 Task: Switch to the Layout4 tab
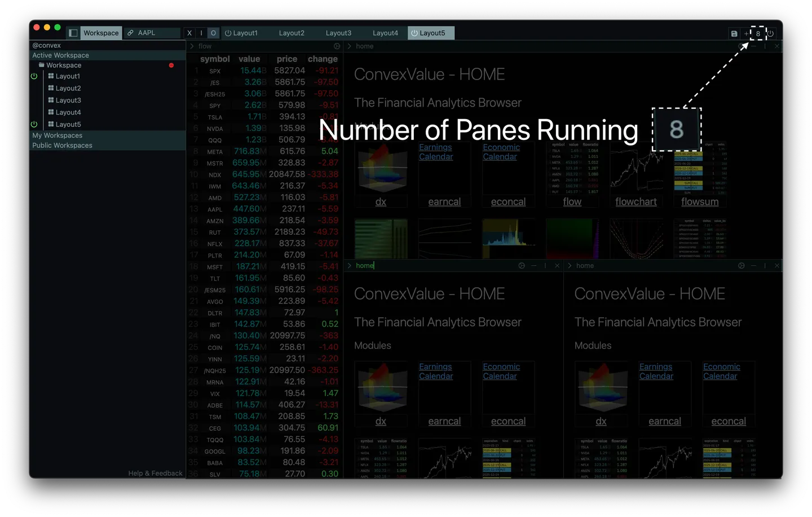click(x=385, y=33)
